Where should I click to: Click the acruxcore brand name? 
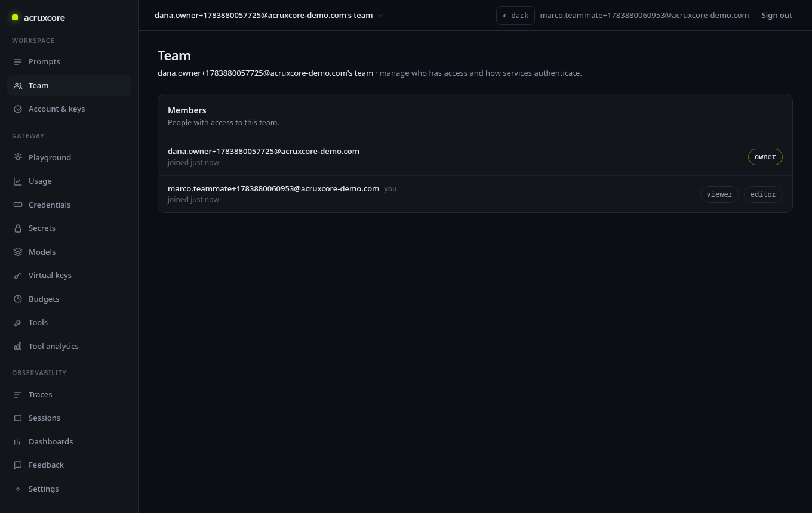click(x=45, y=18)
